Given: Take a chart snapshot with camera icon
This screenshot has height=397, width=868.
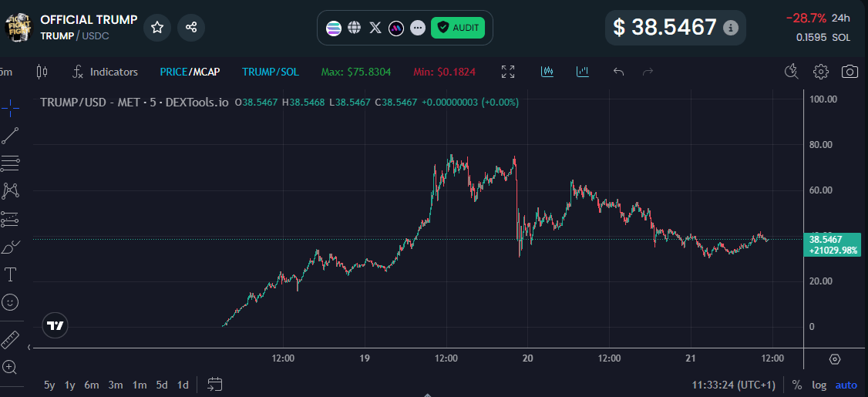Looking at the screenshot, I should (x=849, y=72).
